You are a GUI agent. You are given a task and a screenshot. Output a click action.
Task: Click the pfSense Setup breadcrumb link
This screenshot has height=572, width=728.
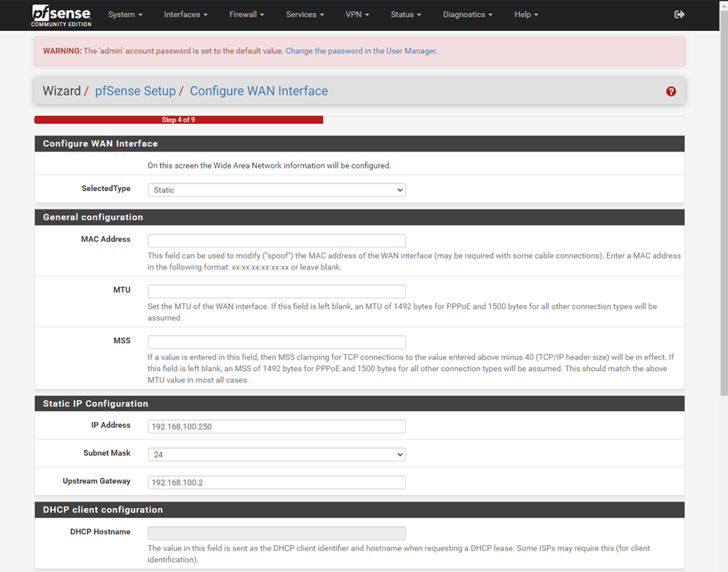[135, 91]
